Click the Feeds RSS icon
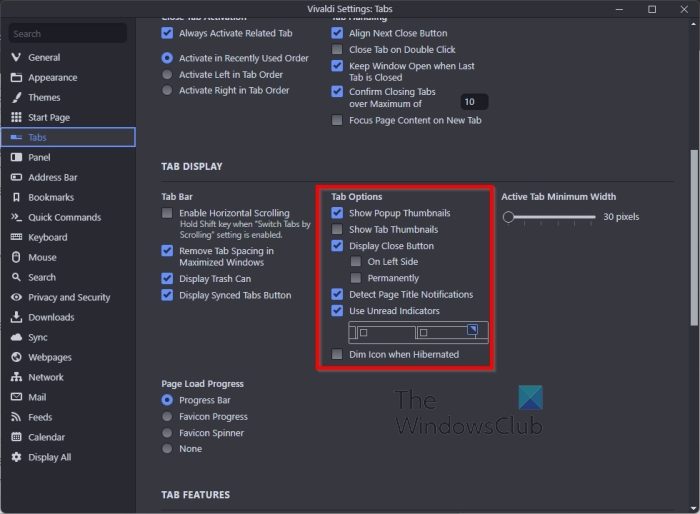The image size is (700, 514). pos(16,417)
